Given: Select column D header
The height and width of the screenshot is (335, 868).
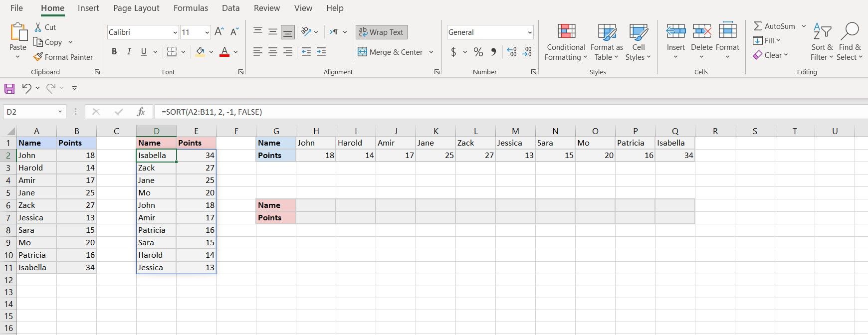Looking at the screenshot, I should coord(156,131).
